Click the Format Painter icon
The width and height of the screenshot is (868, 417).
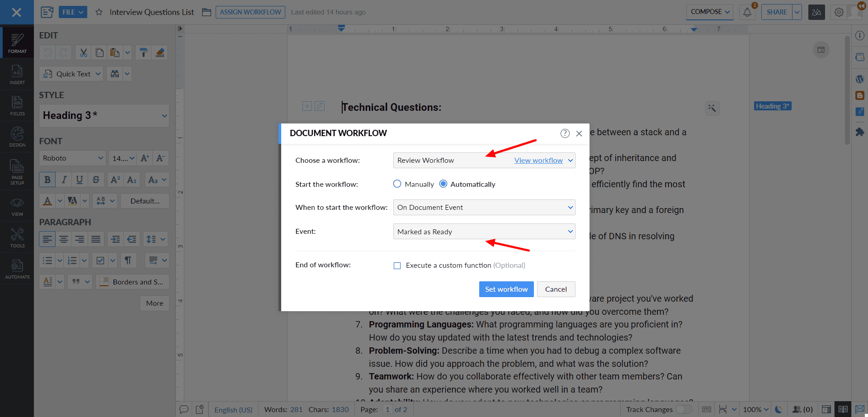144,53
